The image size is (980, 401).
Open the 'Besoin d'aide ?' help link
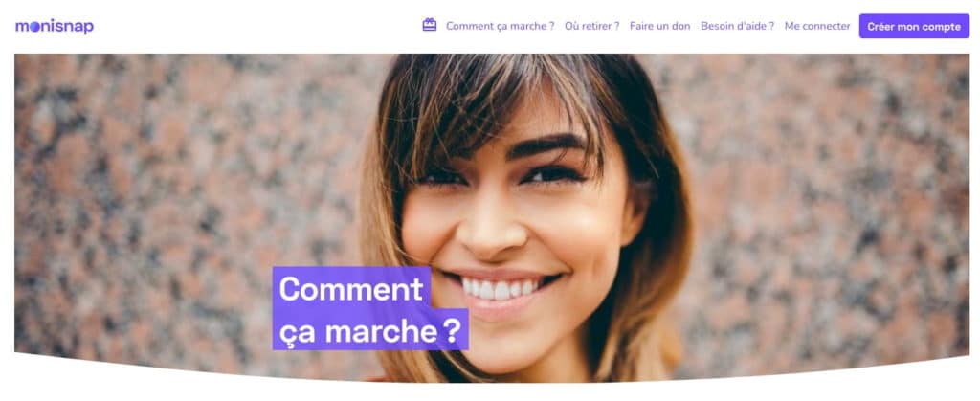tap(738, 26)
